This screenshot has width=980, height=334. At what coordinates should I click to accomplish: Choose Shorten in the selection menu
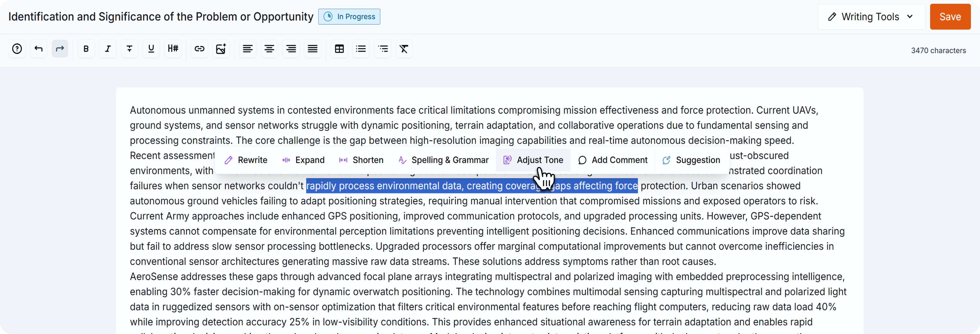tap(361, 160)
